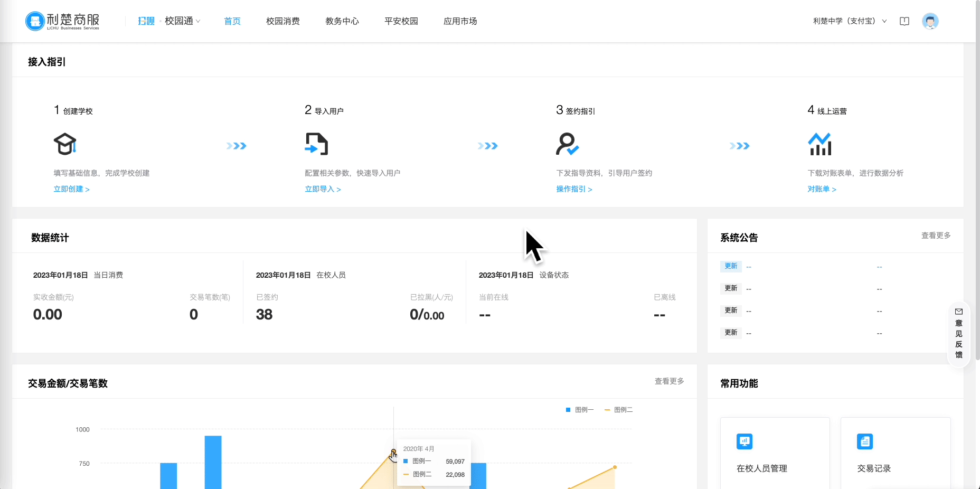Click the graduation cap 创建学校 icon
Image resolution: width=980 pixels, height=489 pixels.
65,144
